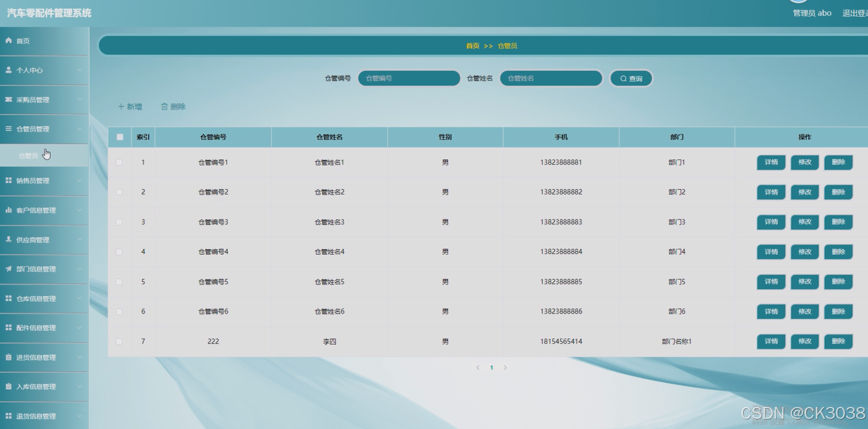
Task: Select the paper plane icon for 部门信息管理
Action: (x=7, y=269)
